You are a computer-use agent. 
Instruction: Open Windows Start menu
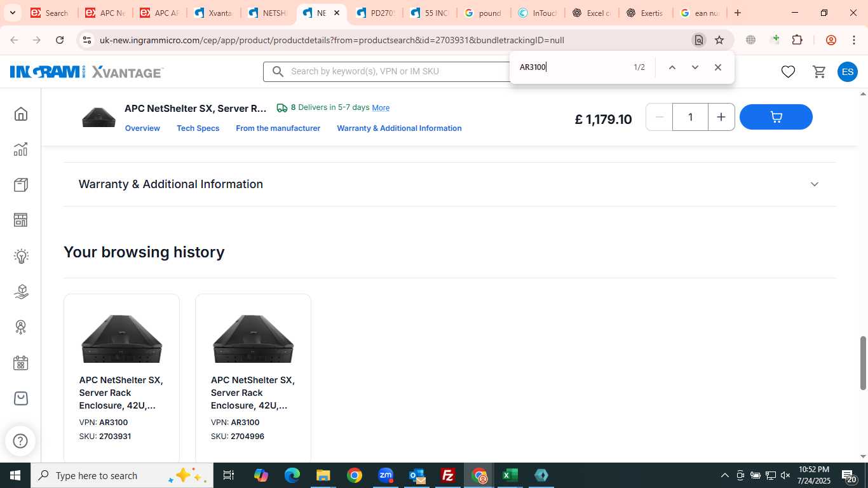click(15, 475)
